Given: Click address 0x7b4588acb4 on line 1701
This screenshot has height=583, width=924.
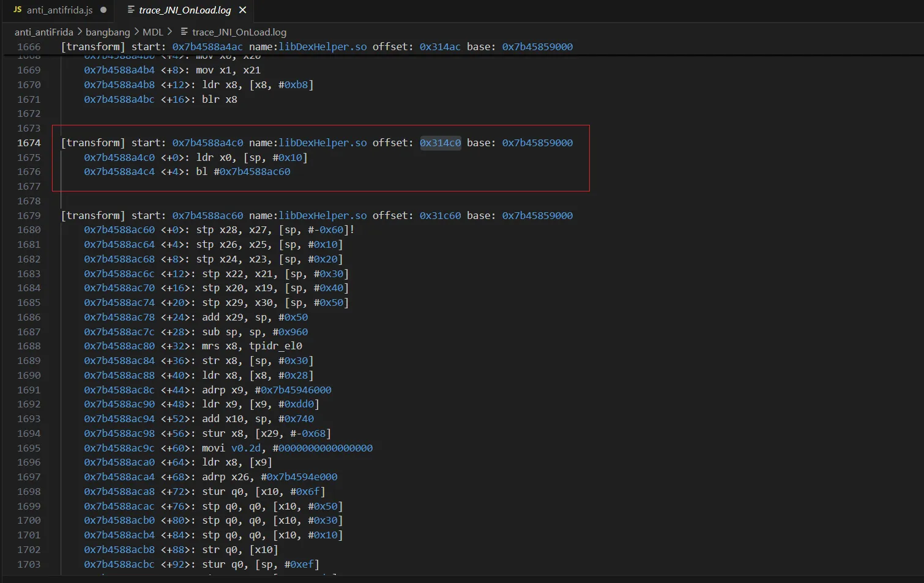Looking at the screenshot, I should 119,535.
